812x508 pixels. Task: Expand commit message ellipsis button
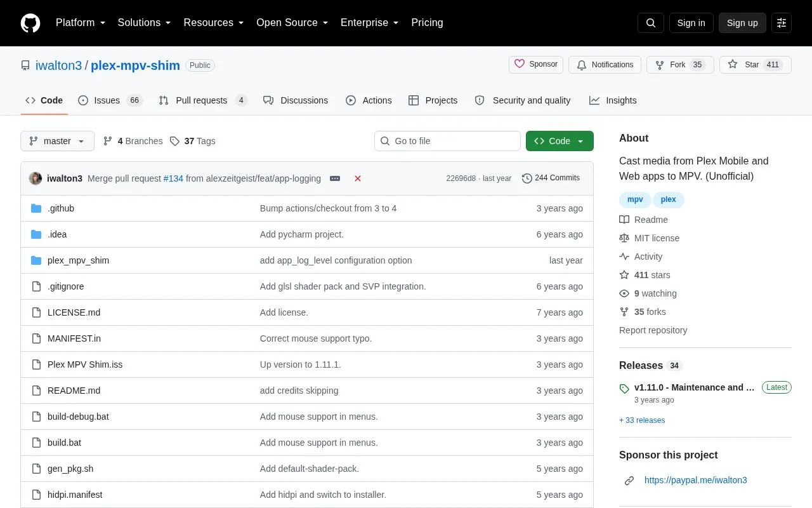[x=335, y=178]
